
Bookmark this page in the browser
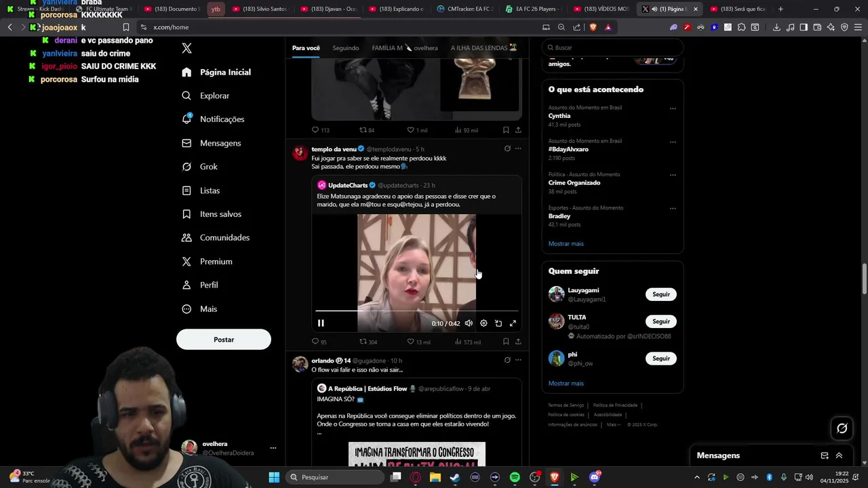point(126,27)
